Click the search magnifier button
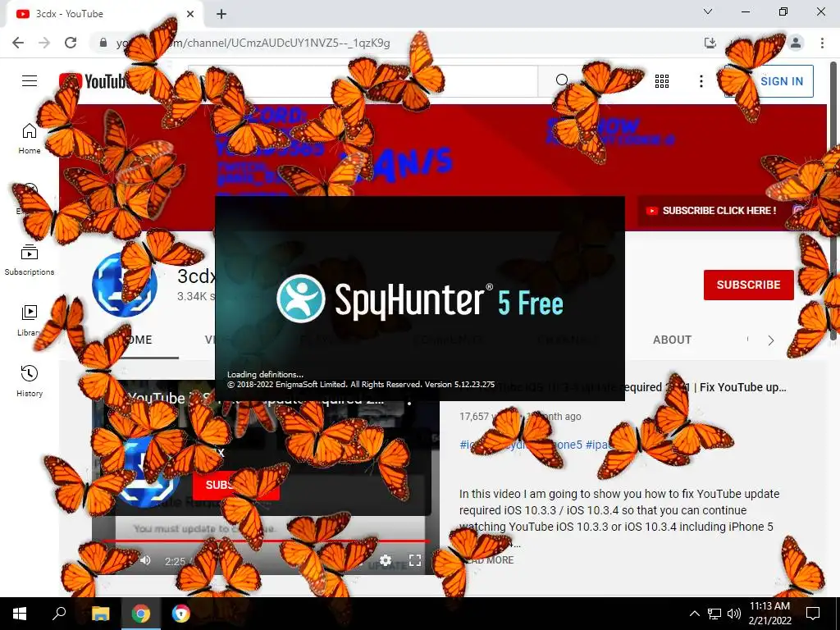 562,81
